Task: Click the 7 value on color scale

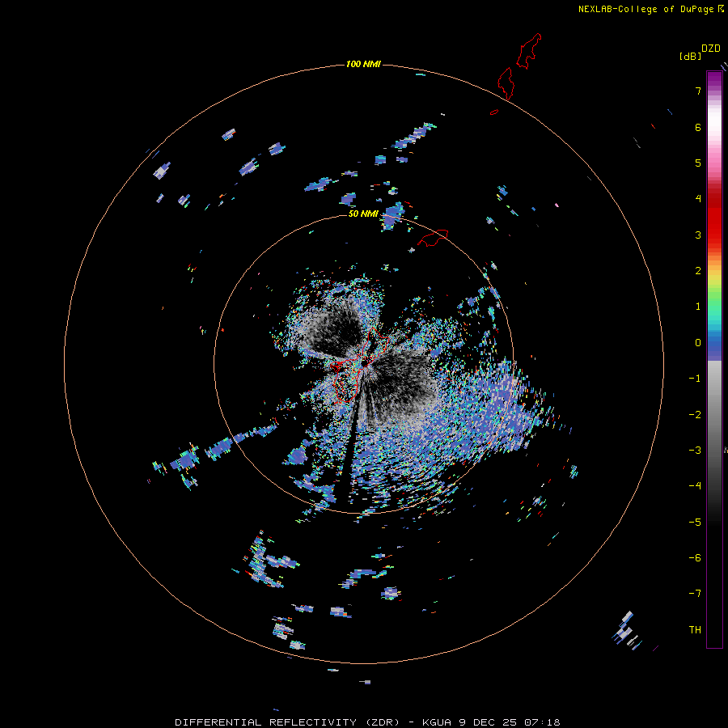Action: click(x=698, y=91)
